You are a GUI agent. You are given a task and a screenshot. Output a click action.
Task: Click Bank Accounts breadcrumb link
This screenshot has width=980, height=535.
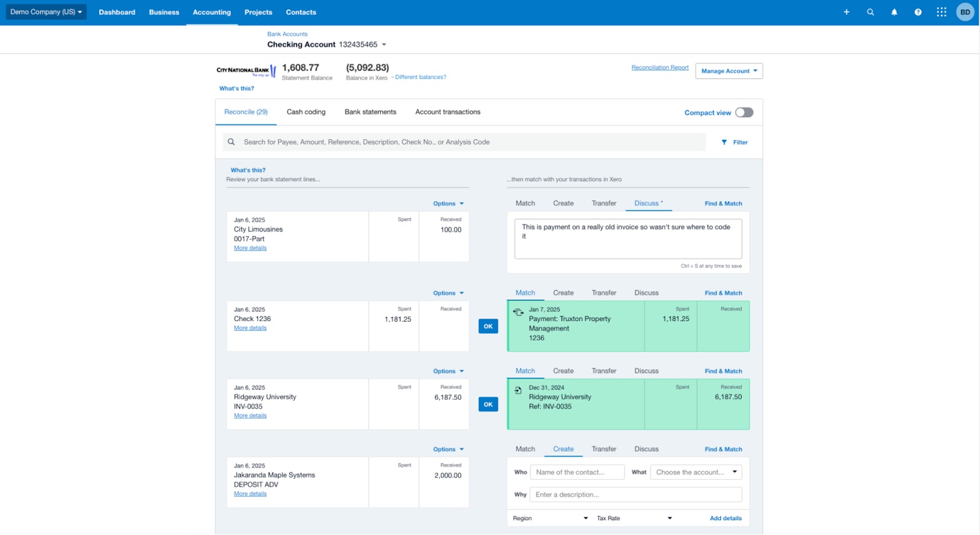[287, 34]
